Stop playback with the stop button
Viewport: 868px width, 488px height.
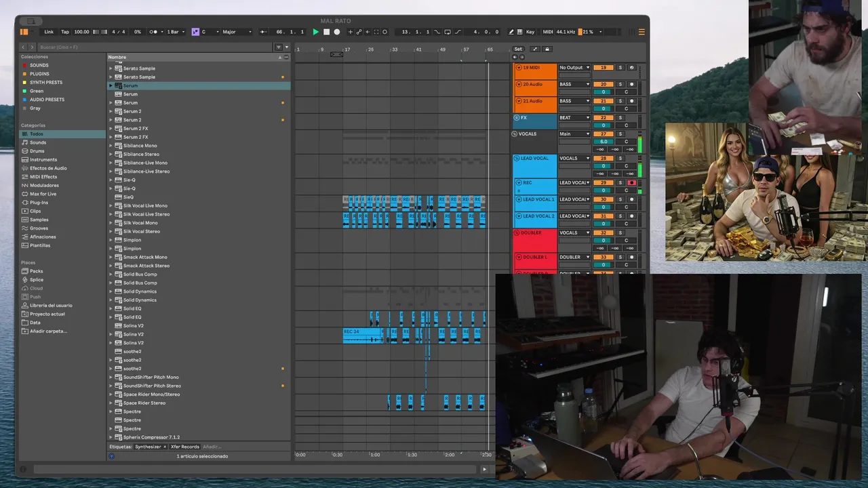pyautogui.click(x=326, y=32)
